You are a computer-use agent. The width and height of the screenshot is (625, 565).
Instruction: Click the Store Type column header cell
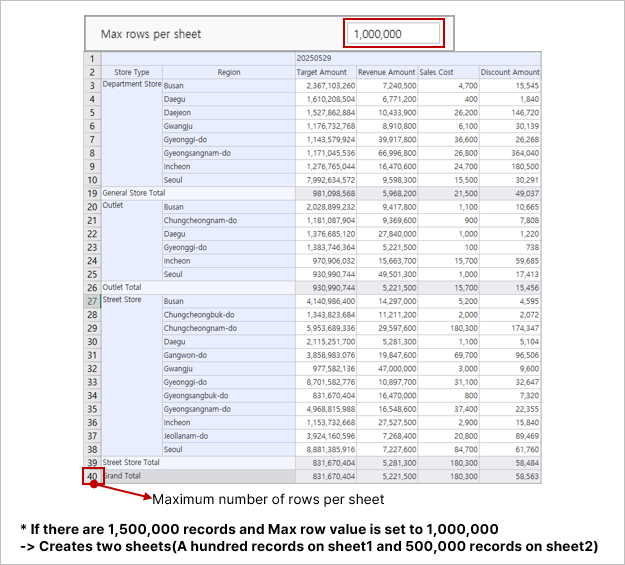(132, 72)
